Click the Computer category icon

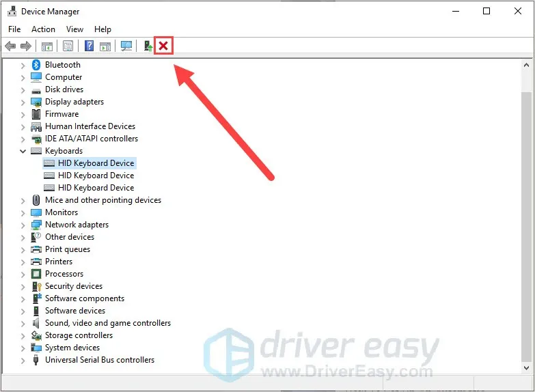click(x=36, y=77)
